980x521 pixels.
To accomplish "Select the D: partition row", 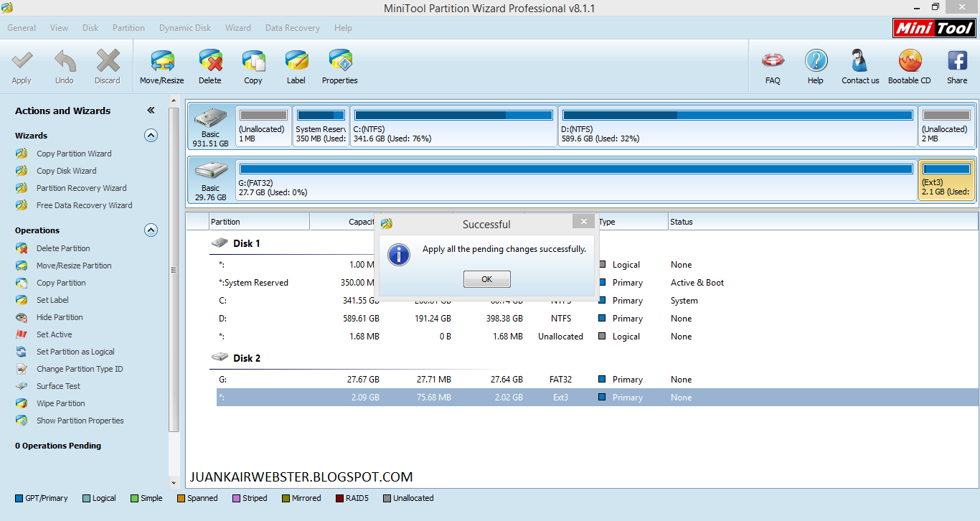I will (x=598, y=319).
